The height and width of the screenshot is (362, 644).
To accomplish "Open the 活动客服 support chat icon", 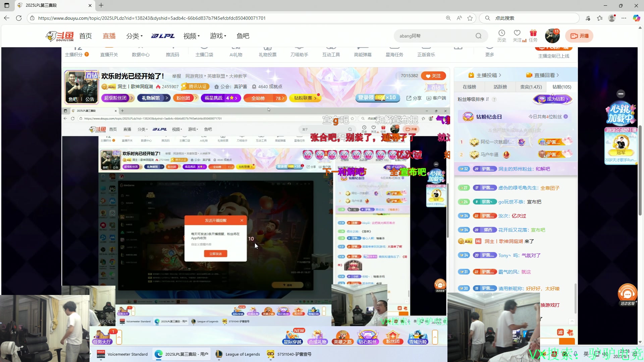I will point(628,295).
